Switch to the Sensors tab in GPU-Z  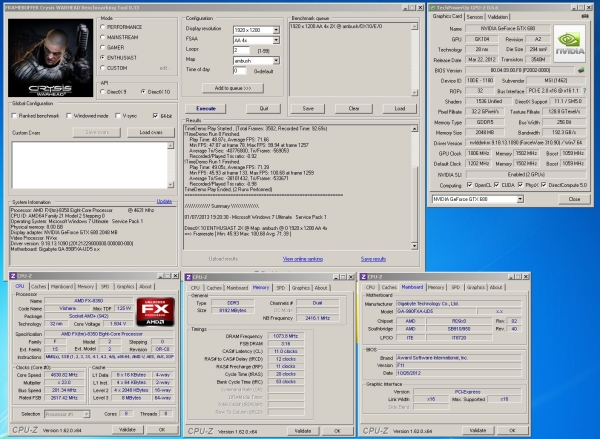point(475,17)
